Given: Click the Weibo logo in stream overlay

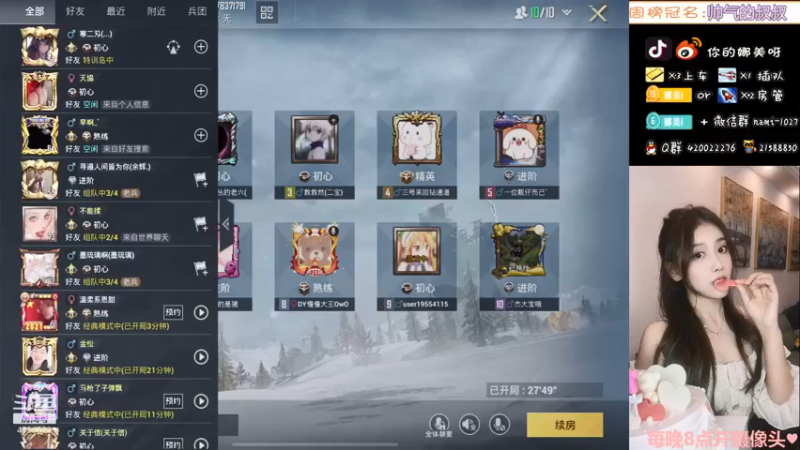Looking at the screenshot, I should point(689,49).
